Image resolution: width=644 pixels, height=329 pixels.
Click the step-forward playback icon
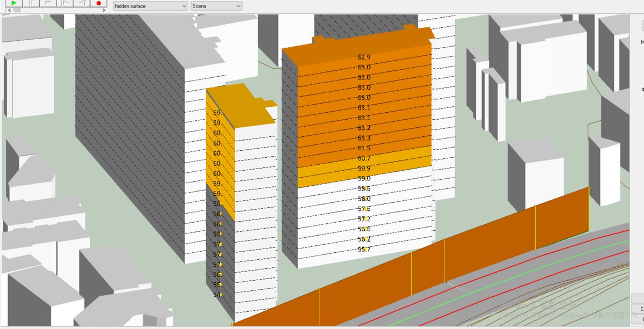(64, 3)
